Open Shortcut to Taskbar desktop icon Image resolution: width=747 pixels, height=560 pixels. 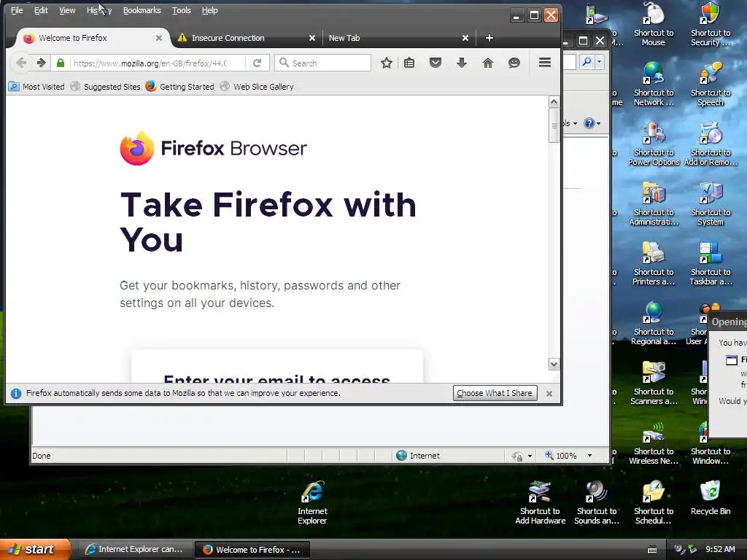pos(711,262)
